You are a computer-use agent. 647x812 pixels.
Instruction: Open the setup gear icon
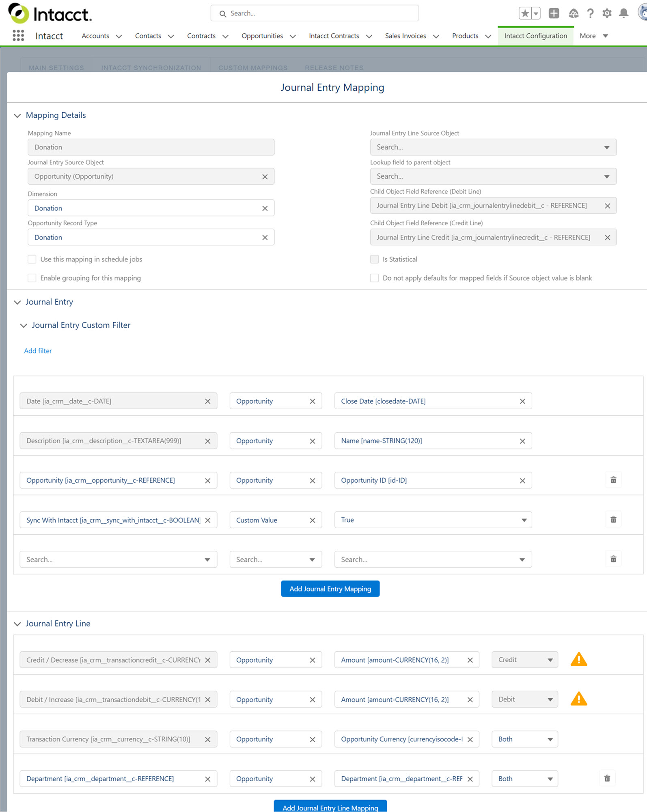[x=607, y=13]
